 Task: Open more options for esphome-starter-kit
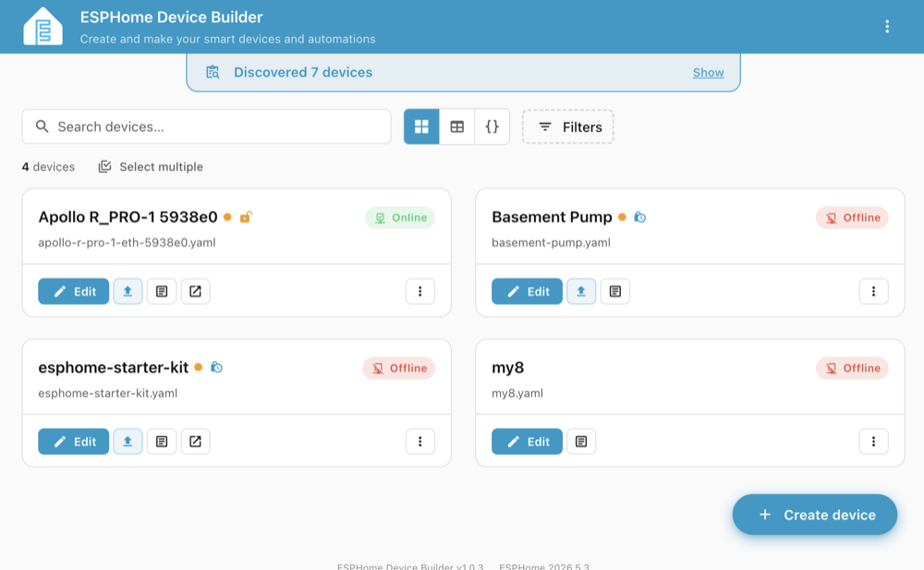(420, 442)
